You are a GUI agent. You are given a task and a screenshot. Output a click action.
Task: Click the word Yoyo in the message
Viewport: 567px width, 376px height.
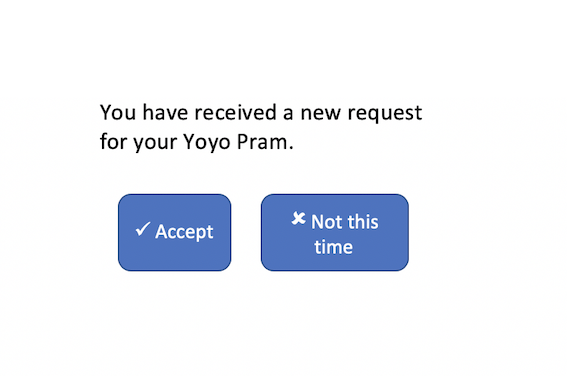207,142
